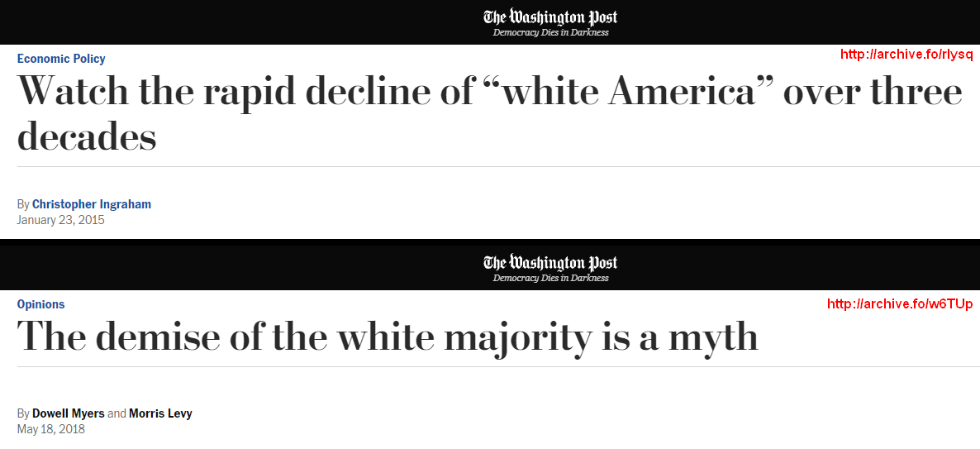Click the "white majority is a myth" headline
The width and height of the screenshot is (980, 449).
tap(388, 337)
